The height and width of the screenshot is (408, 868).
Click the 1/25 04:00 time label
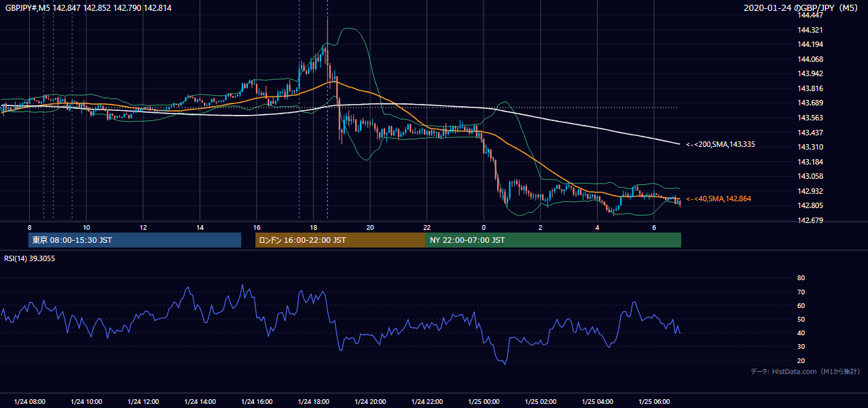pyautogui.click(x=597, y=402)
